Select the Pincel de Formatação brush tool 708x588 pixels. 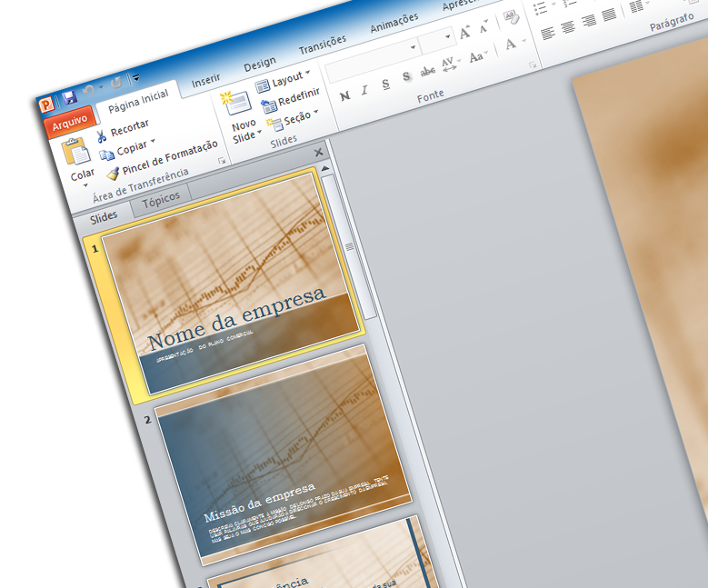pos(113,173)
